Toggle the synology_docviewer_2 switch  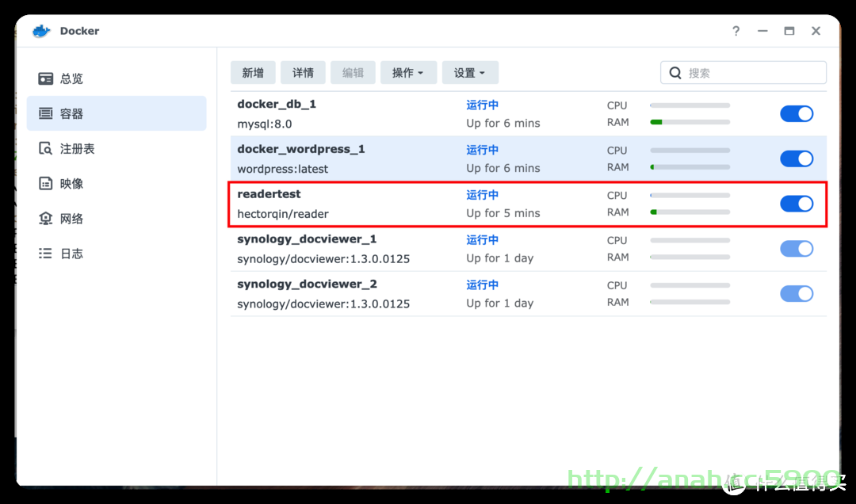(x=797, y=294)
